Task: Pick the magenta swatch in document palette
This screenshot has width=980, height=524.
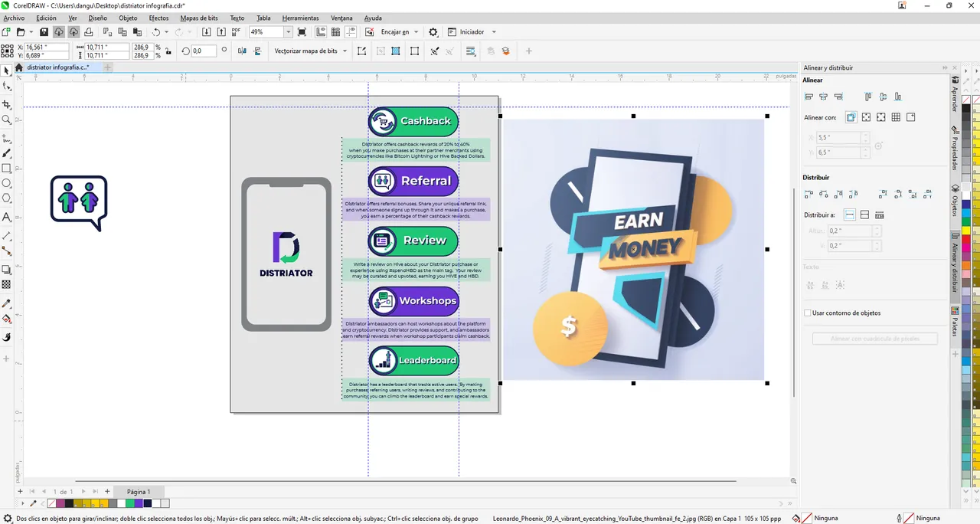Action: tap(61, 503)
